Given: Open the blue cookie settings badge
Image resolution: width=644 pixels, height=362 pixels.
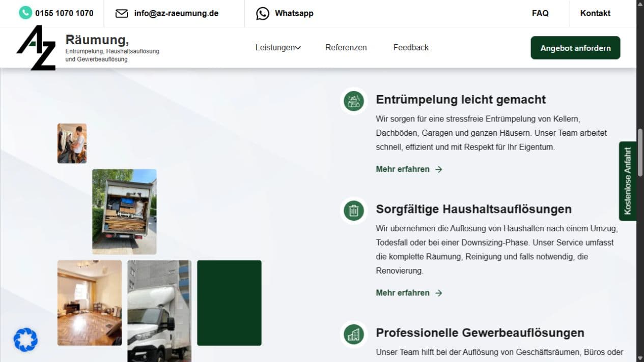Looking at the screenshot, I should [25, 340].
